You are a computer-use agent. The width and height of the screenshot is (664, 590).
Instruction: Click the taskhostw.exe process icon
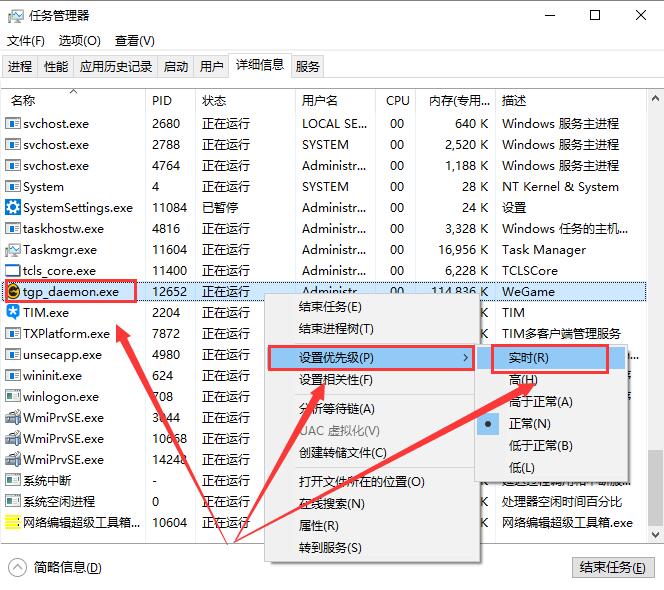point(13,229)
